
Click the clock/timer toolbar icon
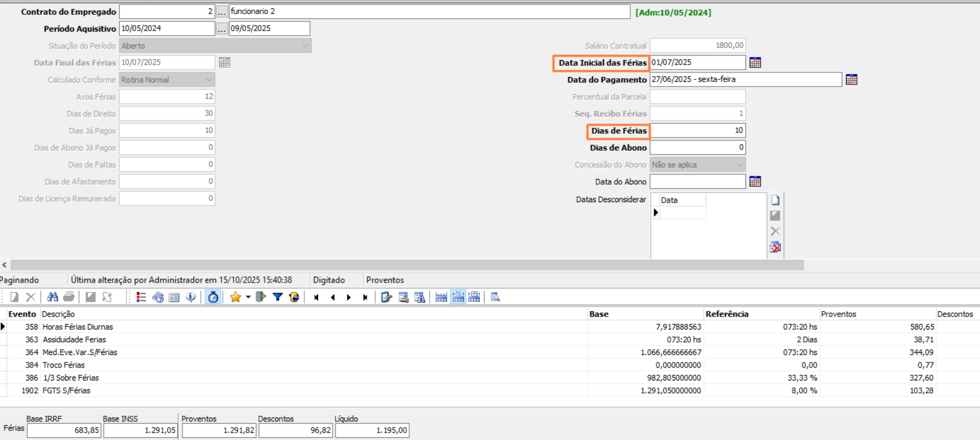[x=213, y=297]
